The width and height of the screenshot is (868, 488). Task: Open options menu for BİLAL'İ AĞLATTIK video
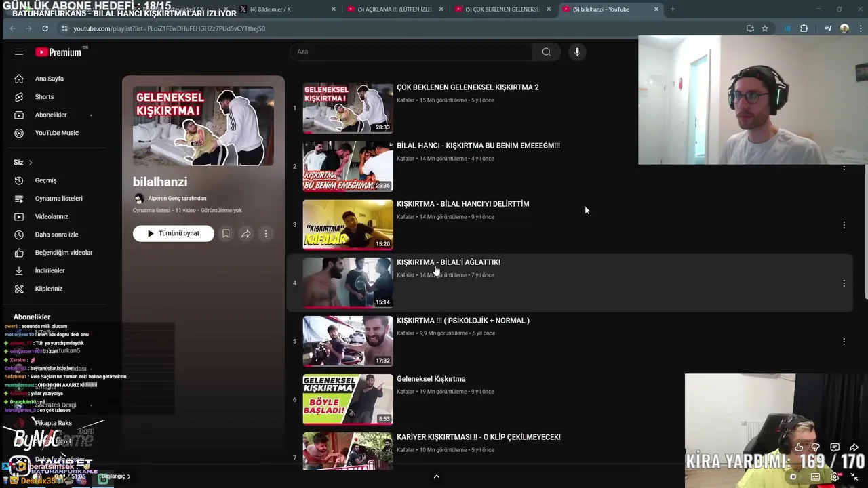pyautogui.click(x=844, y=283)
